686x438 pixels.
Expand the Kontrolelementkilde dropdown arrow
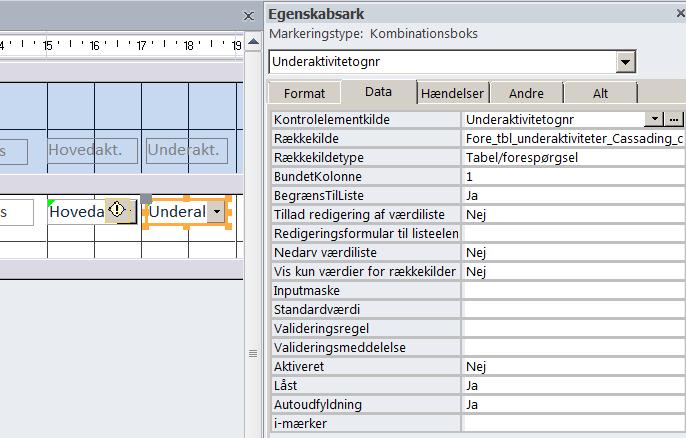tap(656, 119)
